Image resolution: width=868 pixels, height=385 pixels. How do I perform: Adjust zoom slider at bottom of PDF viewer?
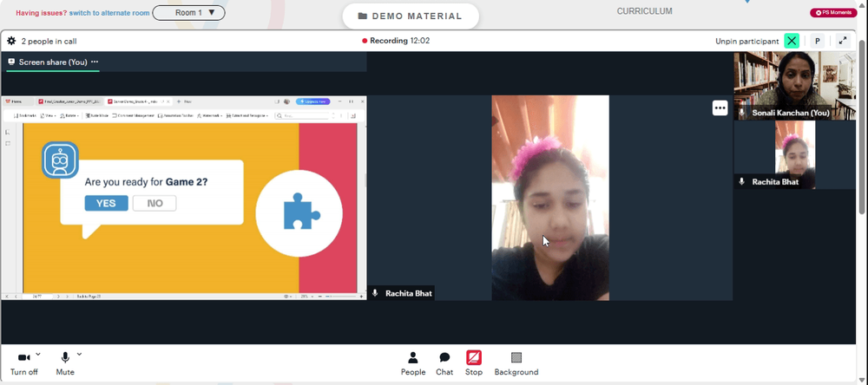341,297
